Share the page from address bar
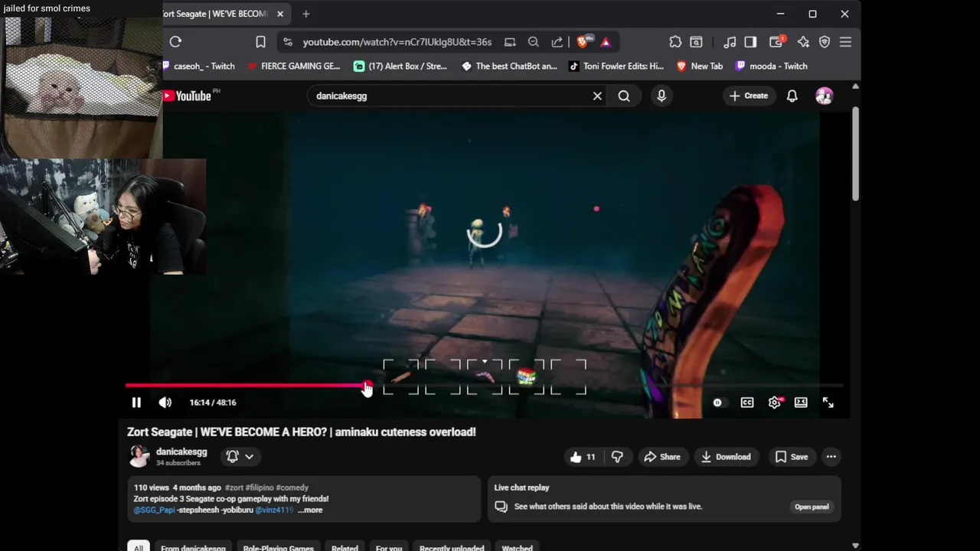The height and width of the screenshot is (551, 980). point(557,42)
